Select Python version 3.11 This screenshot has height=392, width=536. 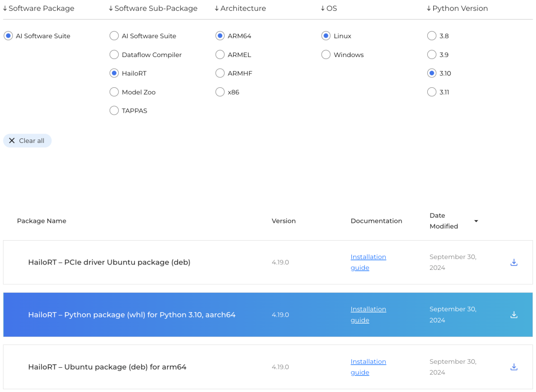point(432,92)
